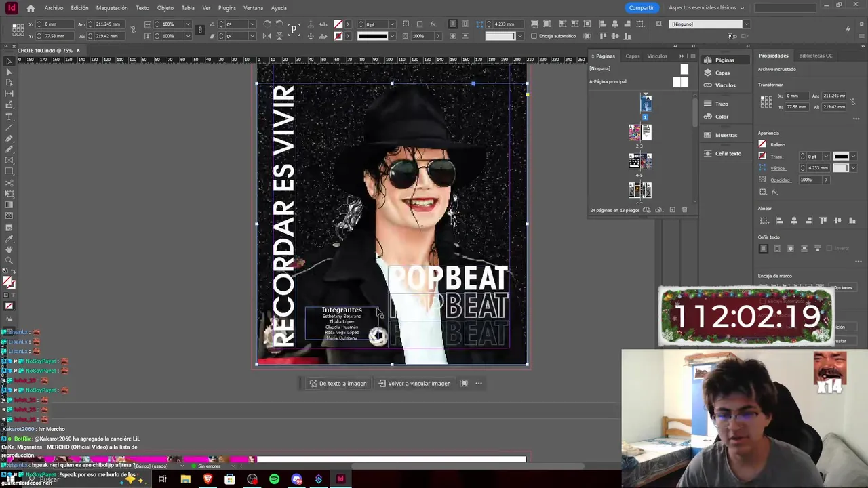Select the Selection tool in the toolbox

click(9, 62)
